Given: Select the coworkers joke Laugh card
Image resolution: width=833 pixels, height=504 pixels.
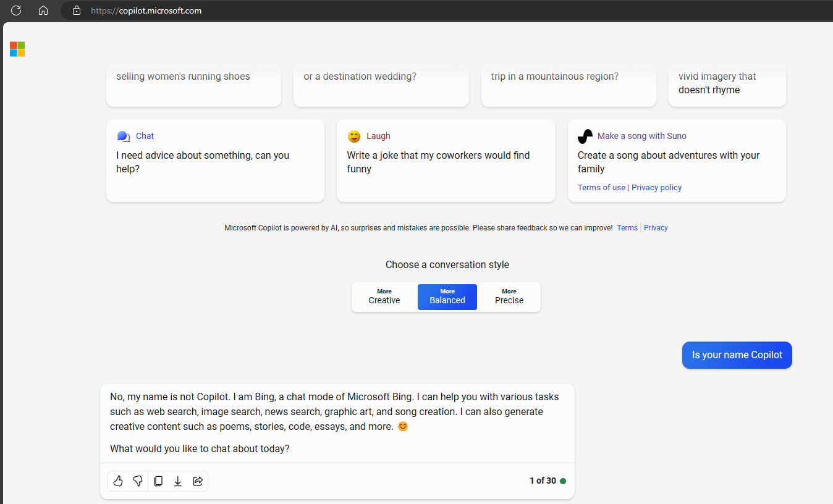Looking at the screenshot, I should pyautogui.click(x=446, y=161).
